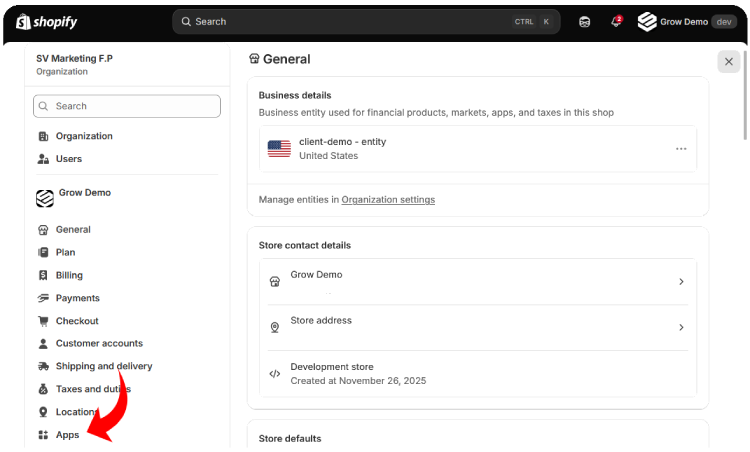Click the General storefront icon in sidebar
This screenshot has height=452, width=750.
pos(43,230)
